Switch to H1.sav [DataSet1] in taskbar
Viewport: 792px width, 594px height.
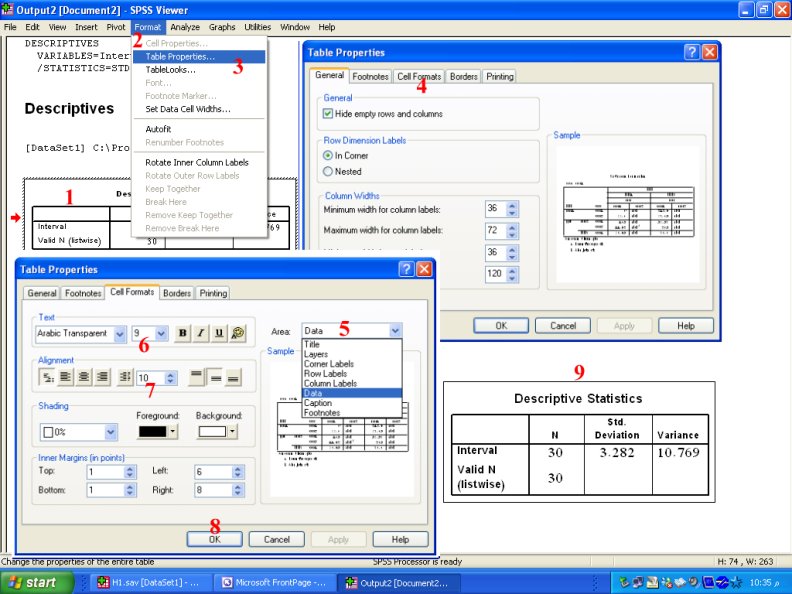pos(150,582)
